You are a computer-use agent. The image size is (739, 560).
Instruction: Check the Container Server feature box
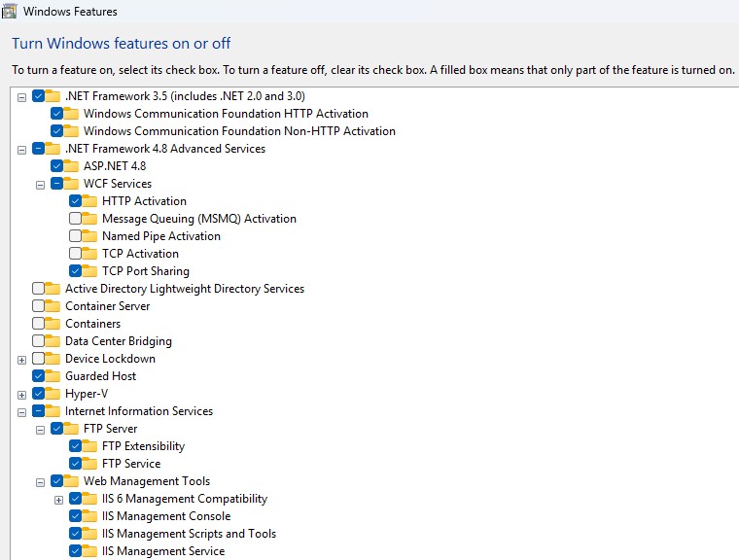pos(38,306)
